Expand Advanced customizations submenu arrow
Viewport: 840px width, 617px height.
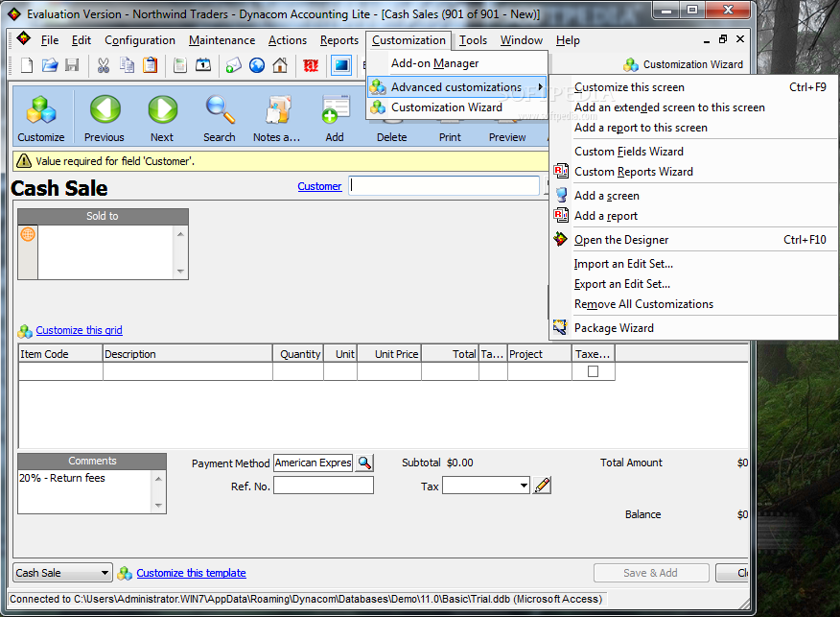tap(541, 87)
